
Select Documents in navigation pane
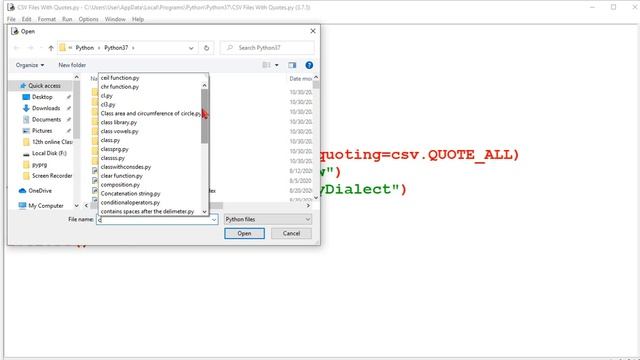[46, 120]
